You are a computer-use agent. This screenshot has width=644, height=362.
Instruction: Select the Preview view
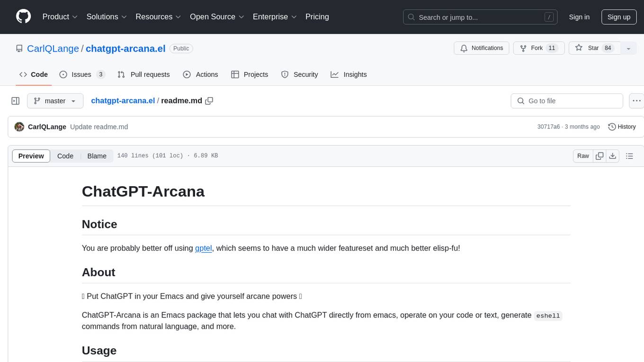(31, 156)
